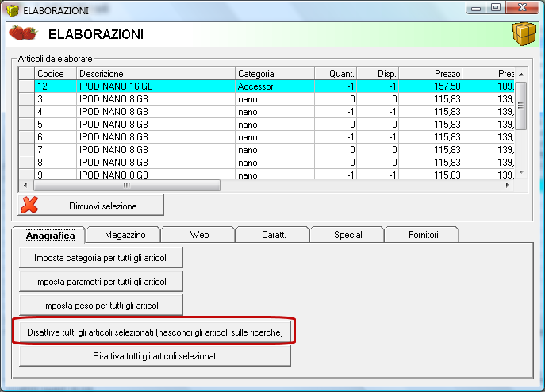Click the 157,50 price cell
This screenshot has width=545, height=392.
pos(430,86)
